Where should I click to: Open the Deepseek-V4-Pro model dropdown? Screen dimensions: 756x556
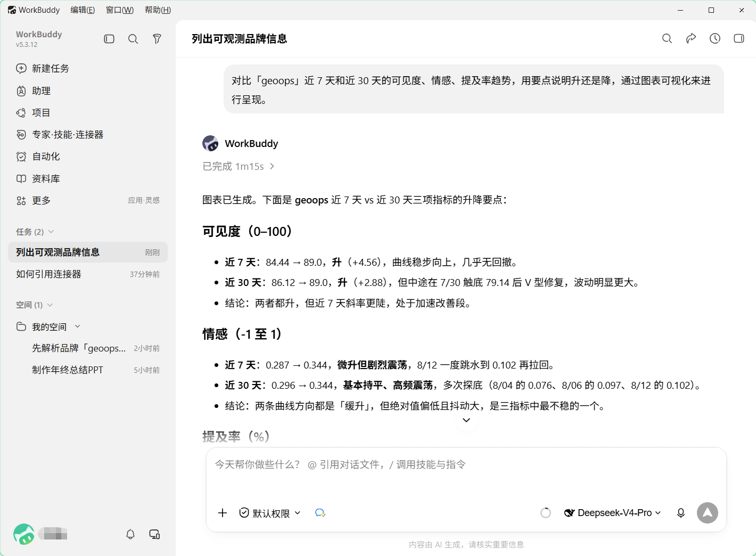click(613, 513)
